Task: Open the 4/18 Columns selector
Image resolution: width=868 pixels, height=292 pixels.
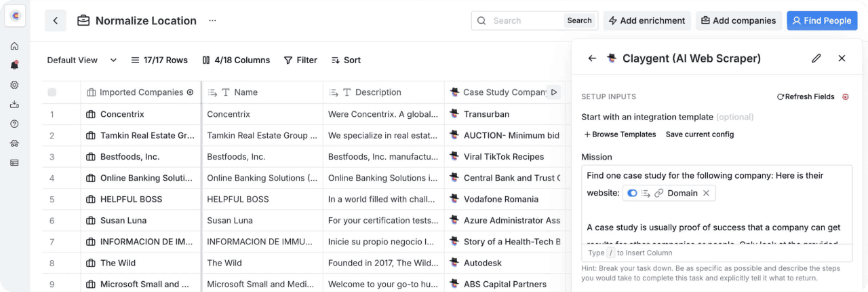Action: tap(236, 60)
